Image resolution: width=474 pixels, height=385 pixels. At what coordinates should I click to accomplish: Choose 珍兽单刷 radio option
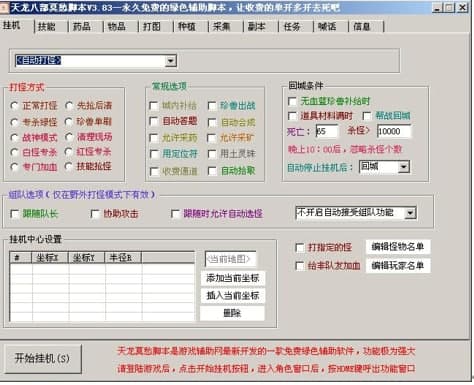(x=69, y=122)
